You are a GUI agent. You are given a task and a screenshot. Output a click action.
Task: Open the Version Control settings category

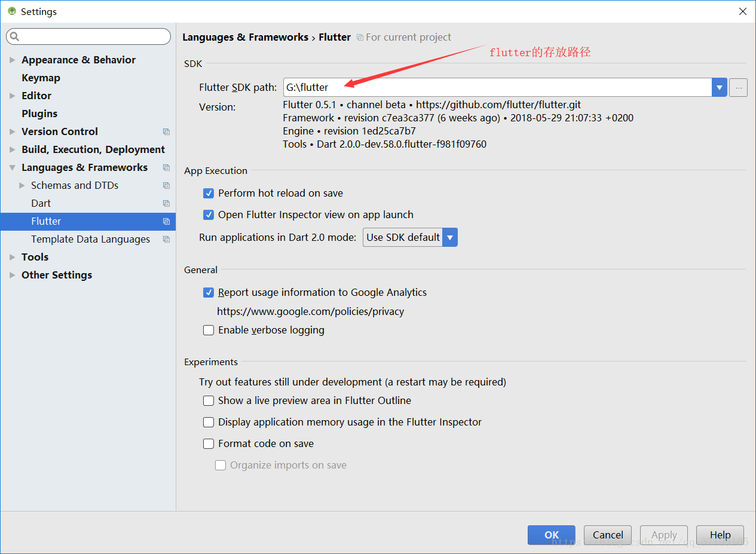60,131
